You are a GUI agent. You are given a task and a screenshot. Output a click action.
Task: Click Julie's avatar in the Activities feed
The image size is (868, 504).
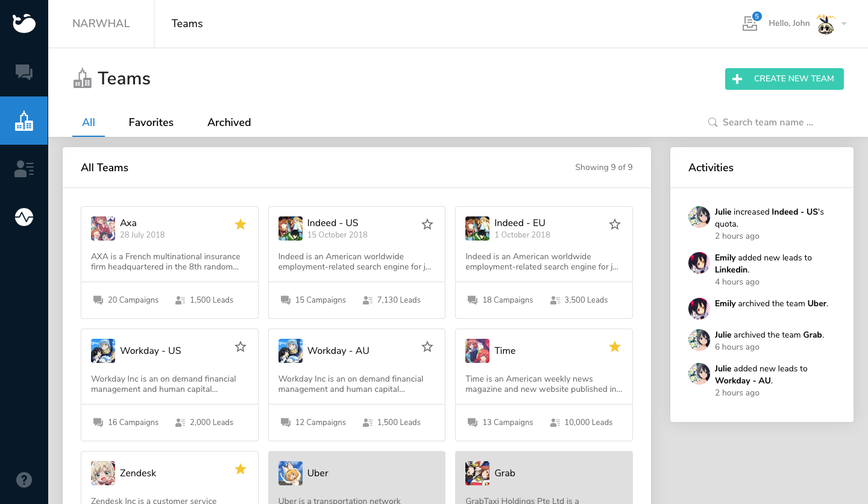pos(699,217)
